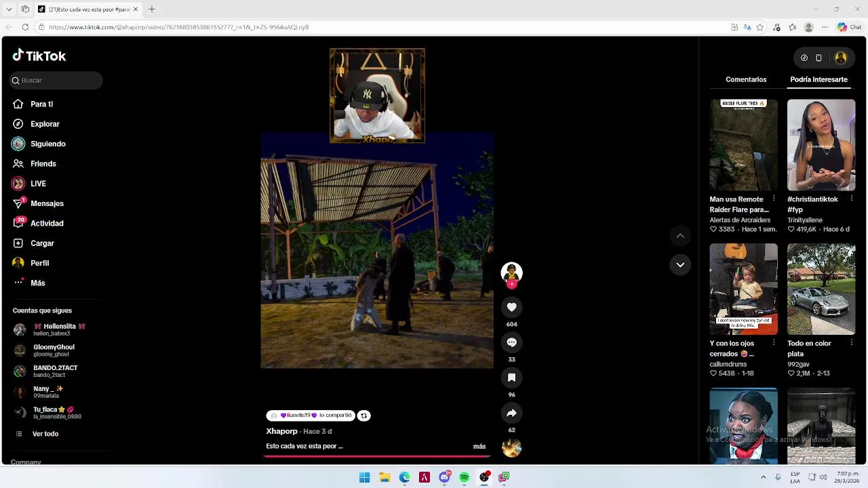This screenshot has width=868, height=488.
Task: Open Todo en color plata thumbnail
Action: [821, 289]
